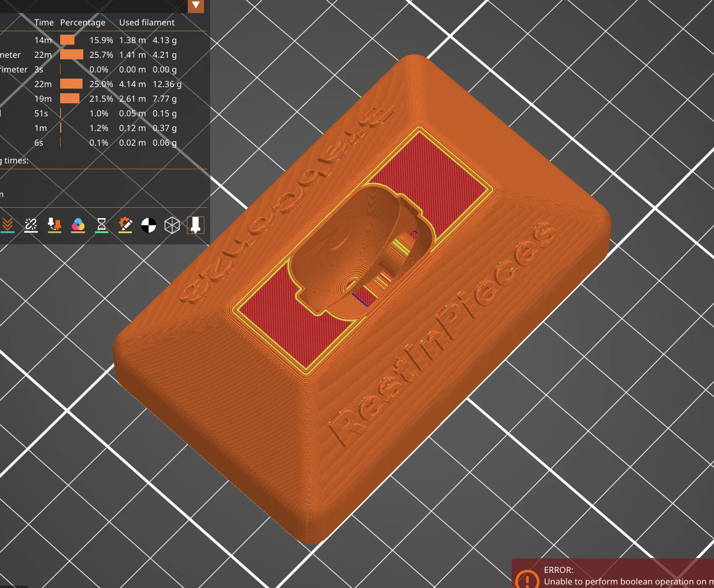714x588 pixels.
Task: Select the "12.36 g" filament weight
Action: [x=167, y=84]
